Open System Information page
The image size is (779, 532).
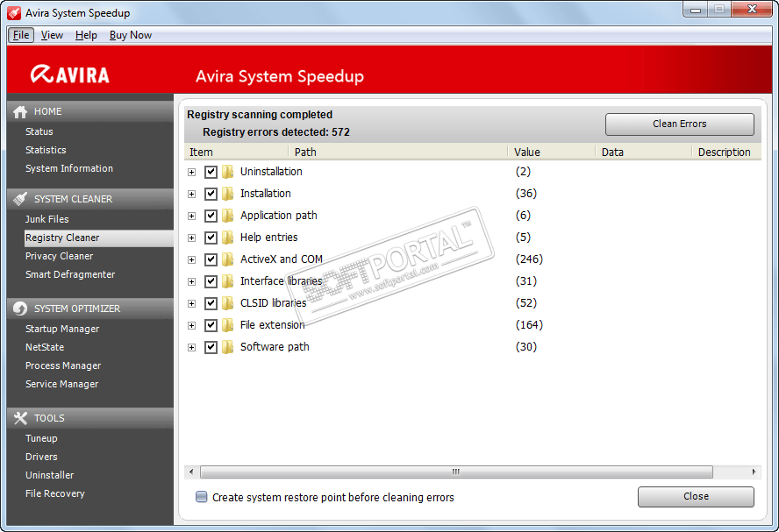69,169
